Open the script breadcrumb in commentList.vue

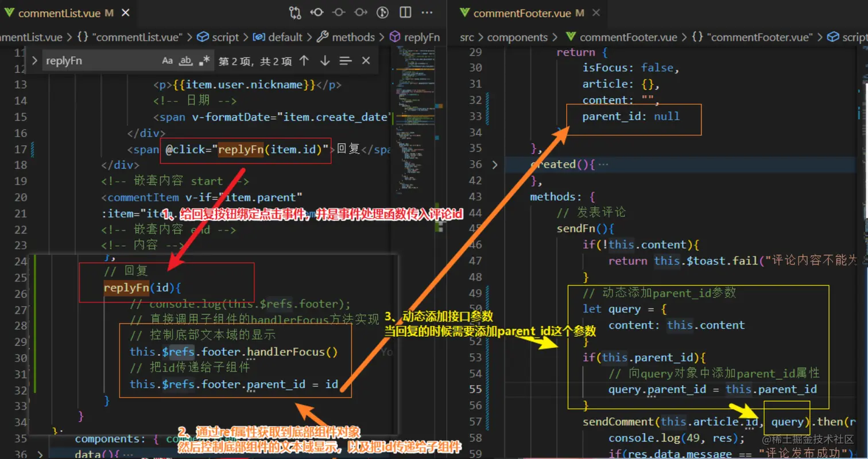pyautogui.click(x=218, y=37)
